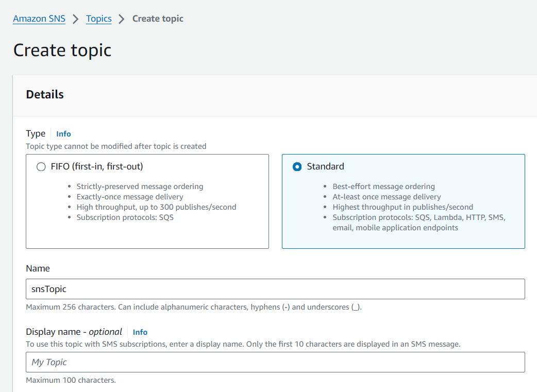Screen dimensions: 537x392
Task: Click the 'Name' field label
Action: [x=38, y=268]
